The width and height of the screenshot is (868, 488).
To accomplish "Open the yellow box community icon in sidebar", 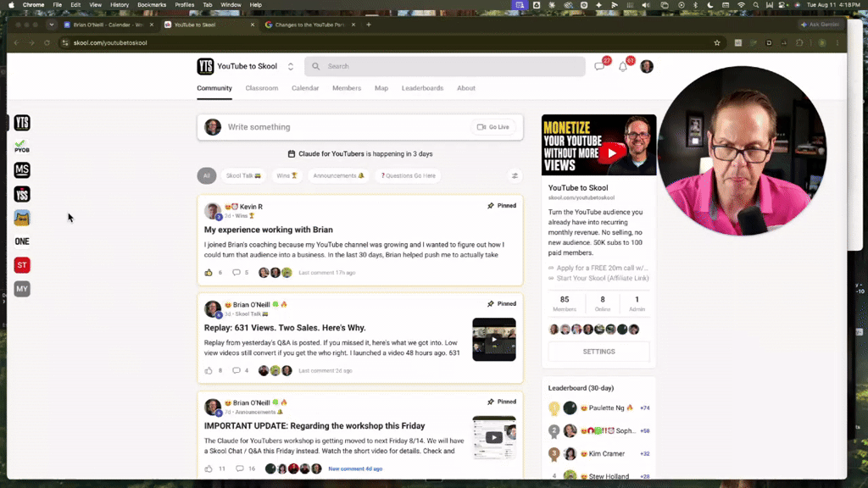I will click(22, 218).
